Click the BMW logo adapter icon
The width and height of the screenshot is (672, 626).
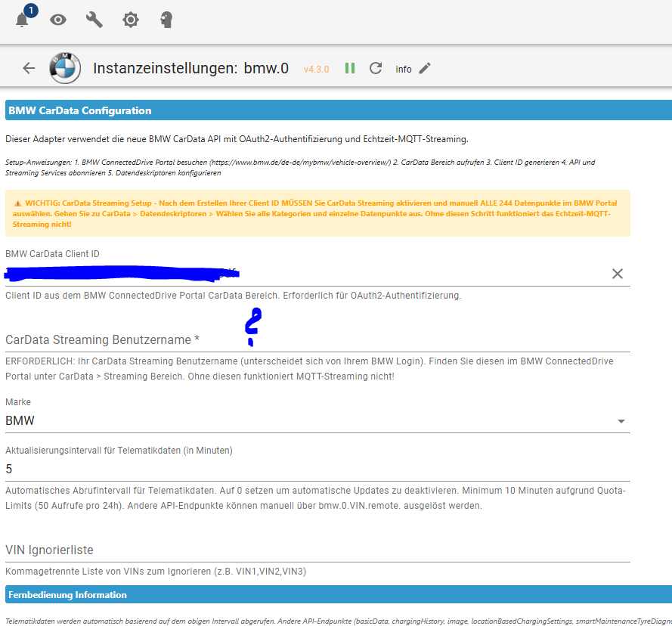click(65, 68)
